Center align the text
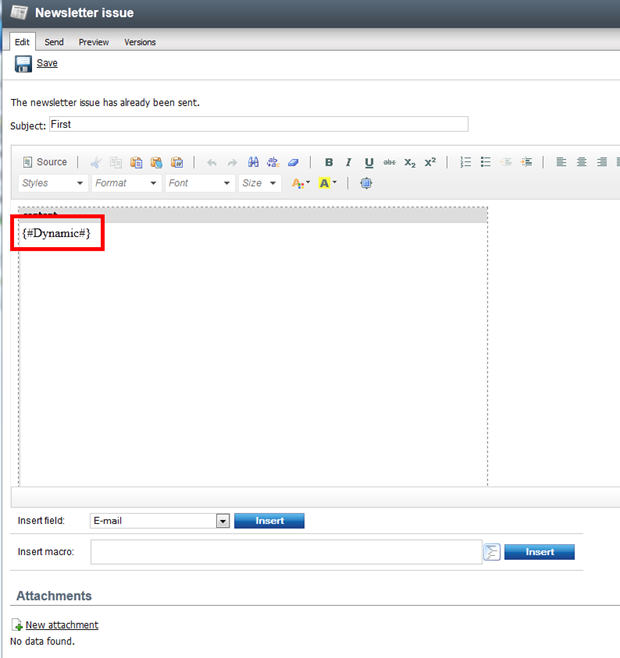620x658 pixels. (x=581, y=162)
